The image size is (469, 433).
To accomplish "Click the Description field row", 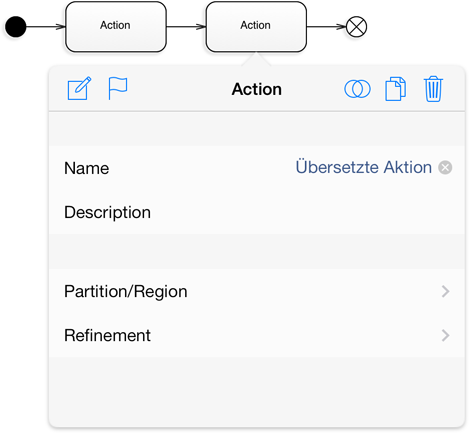I will point(257,212).
